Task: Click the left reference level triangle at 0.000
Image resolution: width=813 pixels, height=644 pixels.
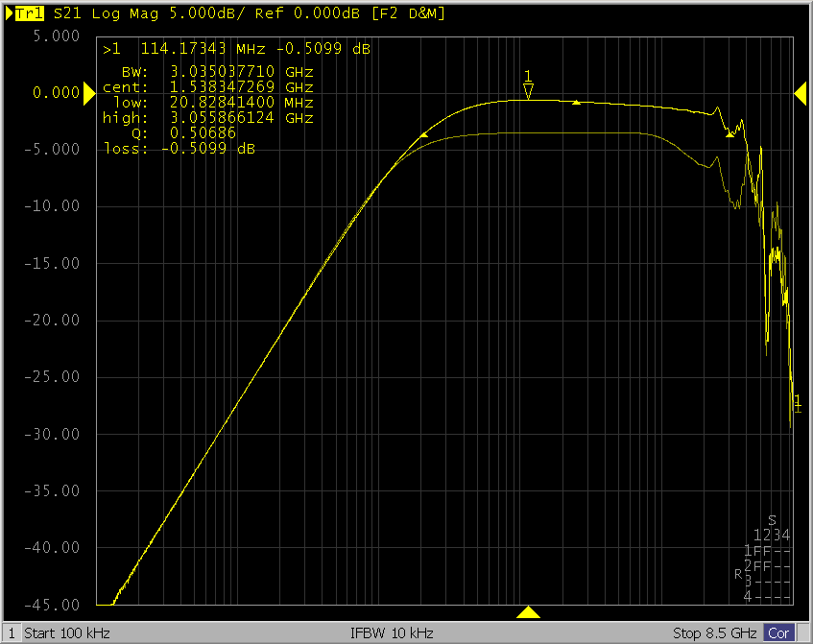Action: click(88, 92)
